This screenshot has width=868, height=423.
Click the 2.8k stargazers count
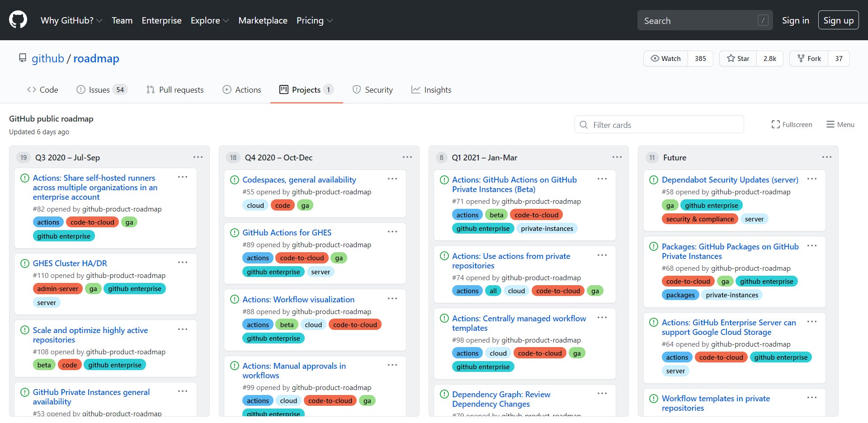(769, 58)
